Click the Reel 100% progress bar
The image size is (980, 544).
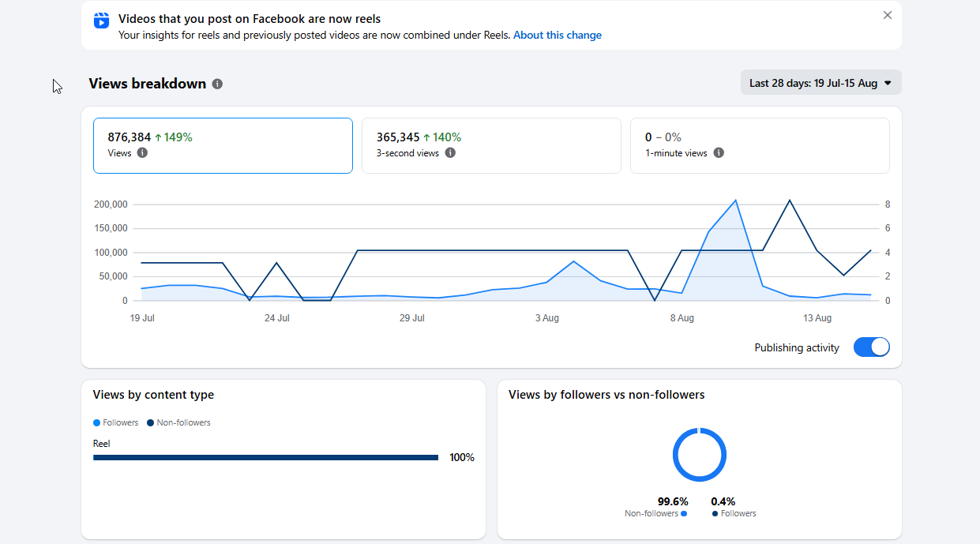[x=265, y=458]
